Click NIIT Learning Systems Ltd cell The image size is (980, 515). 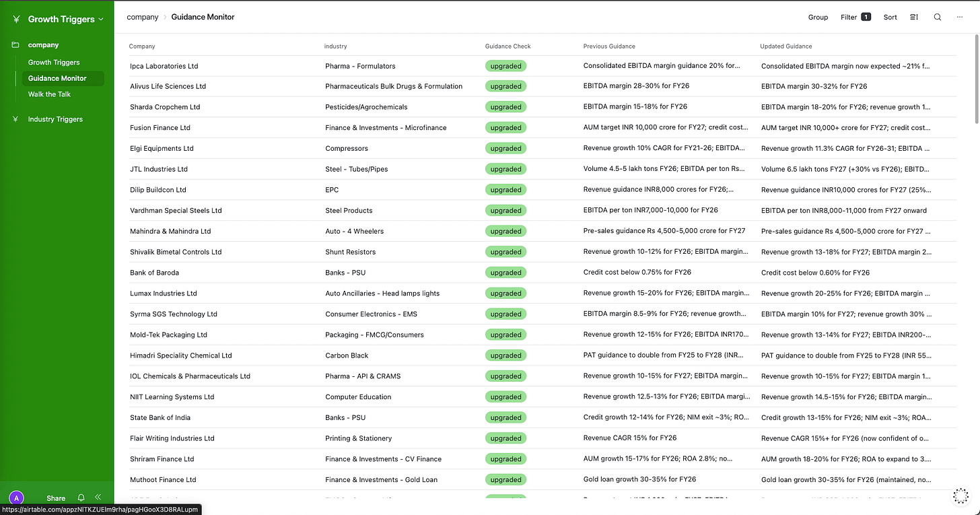[x=172, y=397]
